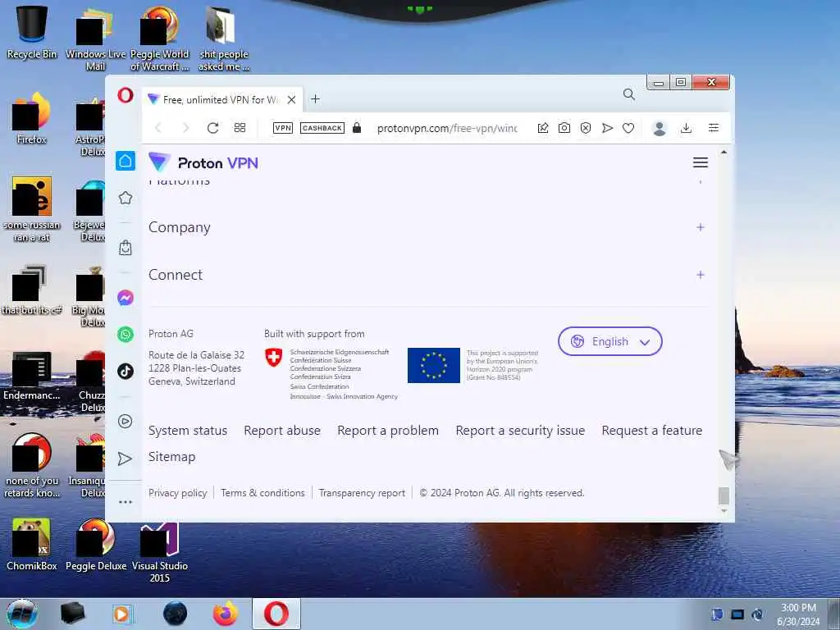840x630 pixels.
Task: Click the Report a problem link
Action: pos(388,431)
